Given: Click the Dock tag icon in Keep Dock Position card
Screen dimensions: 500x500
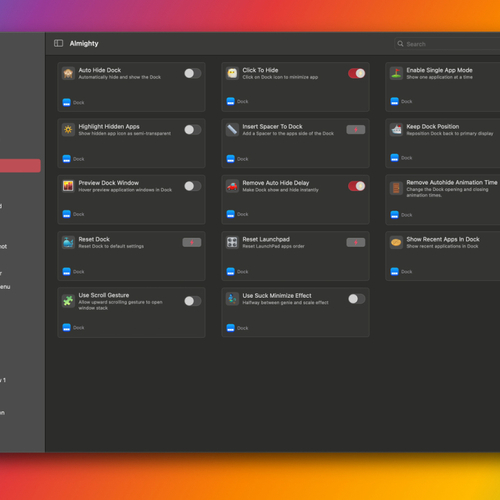Looking at the screenshot, I should tap(395, 158).
